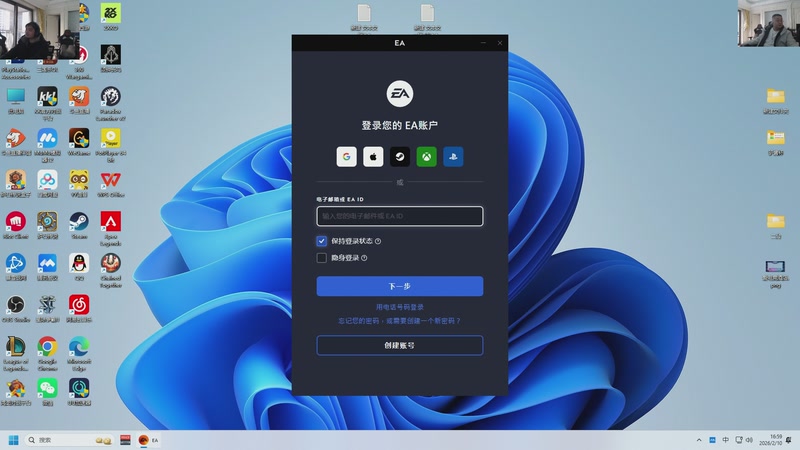The width and height of the screenshot is (800, 450).
Task: Enable the 隐身登录 checkbox
Action: tap(321, 258)
